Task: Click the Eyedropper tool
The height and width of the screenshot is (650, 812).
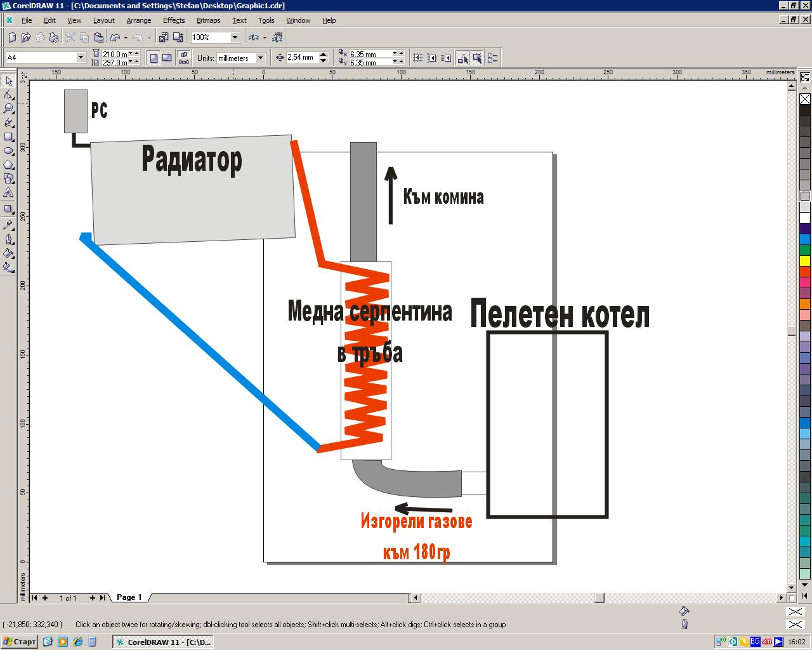Action: coord(8,225)
